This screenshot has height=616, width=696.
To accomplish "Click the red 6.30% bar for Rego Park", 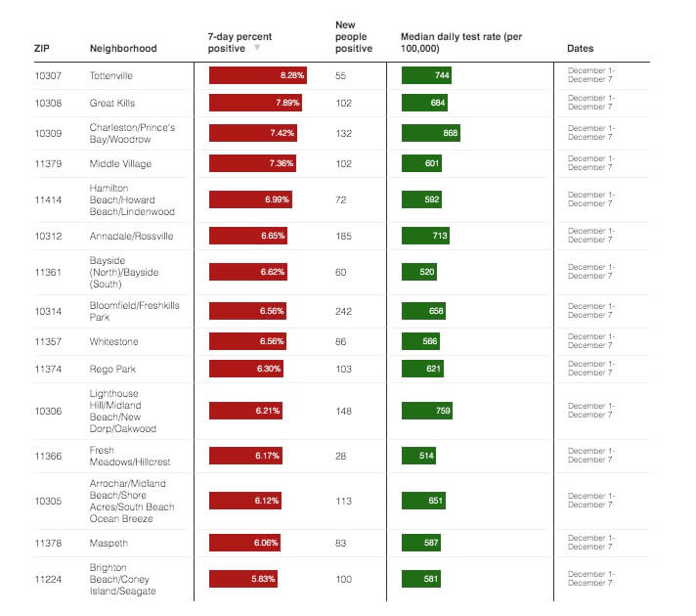I will point(246,369).
